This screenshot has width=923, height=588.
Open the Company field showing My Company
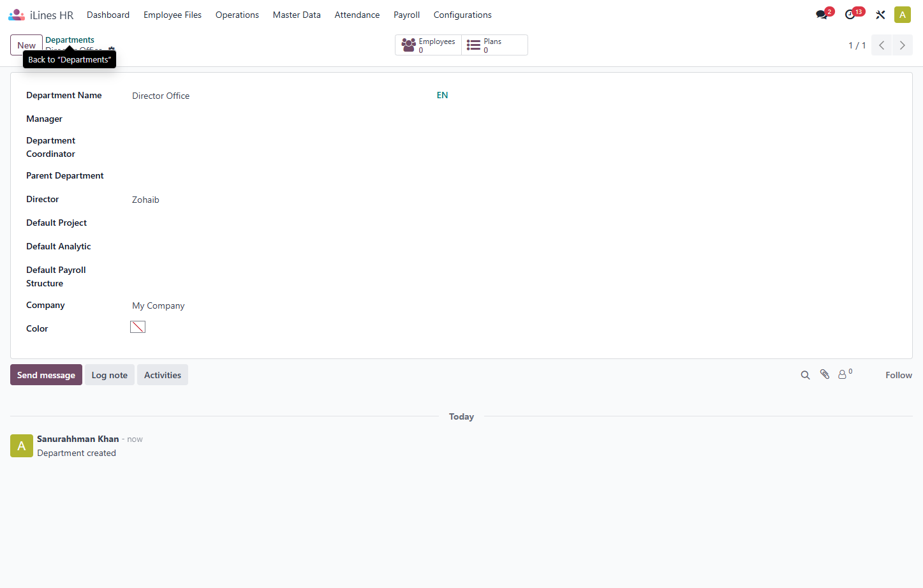pos(290,305)
